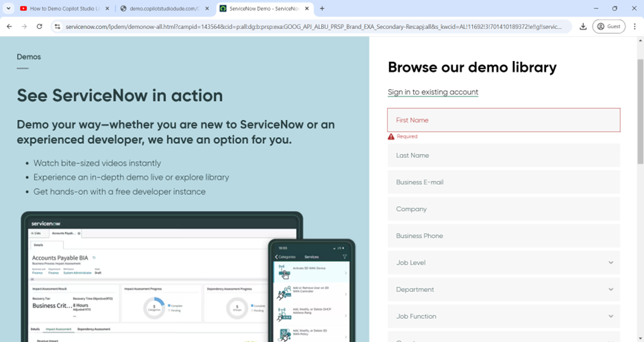Open Chrome's three-dot menu
This screenshot has height=342, width=644.
click(635, 27)
